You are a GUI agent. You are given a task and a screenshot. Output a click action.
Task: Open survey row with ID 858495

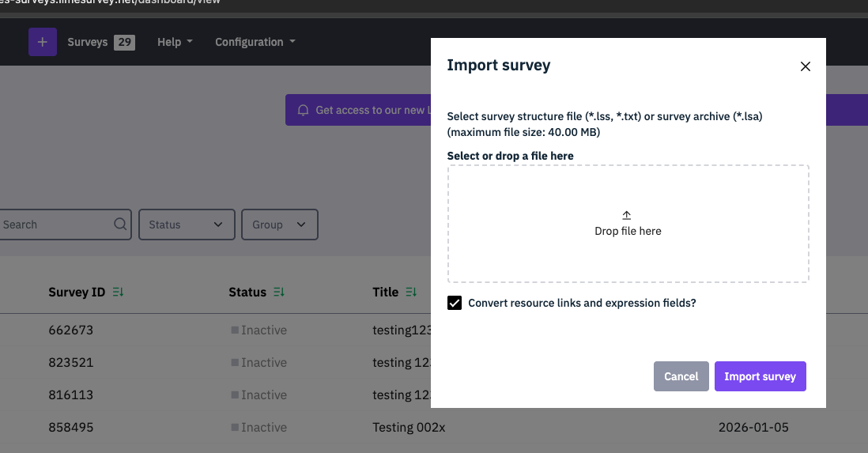click(x=71, y=427)
